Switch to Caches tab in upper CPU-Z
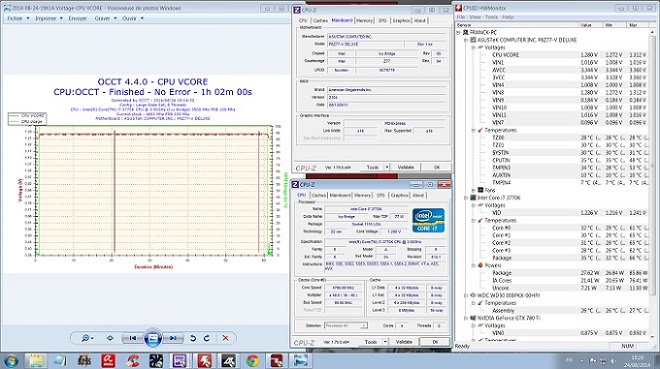This screenshot has width=660, height=369. tap(320, 20)
